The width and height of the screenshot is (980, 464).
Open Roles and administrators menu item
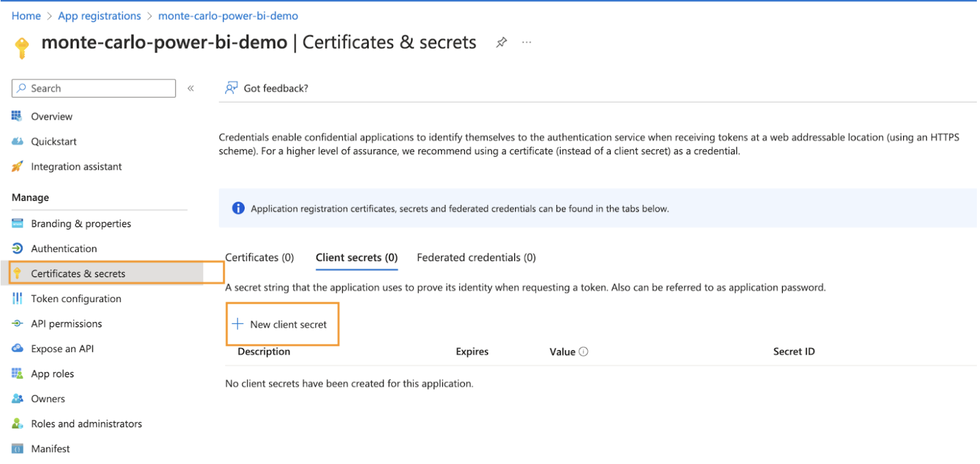tap(86, 423)
